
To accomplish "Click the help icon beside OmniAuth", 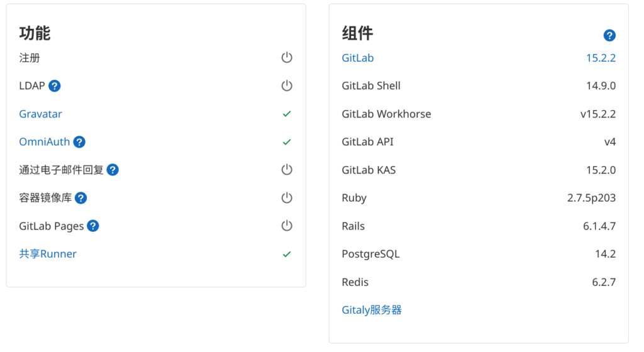I will pyautogui.click(x=79, y=142).
